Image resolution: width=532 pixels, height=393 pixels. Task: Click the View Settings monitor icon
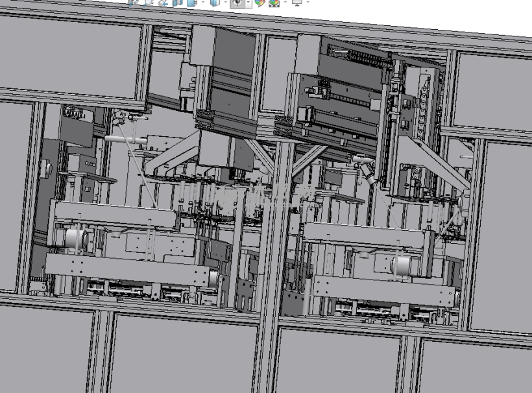tap(297, 2)
